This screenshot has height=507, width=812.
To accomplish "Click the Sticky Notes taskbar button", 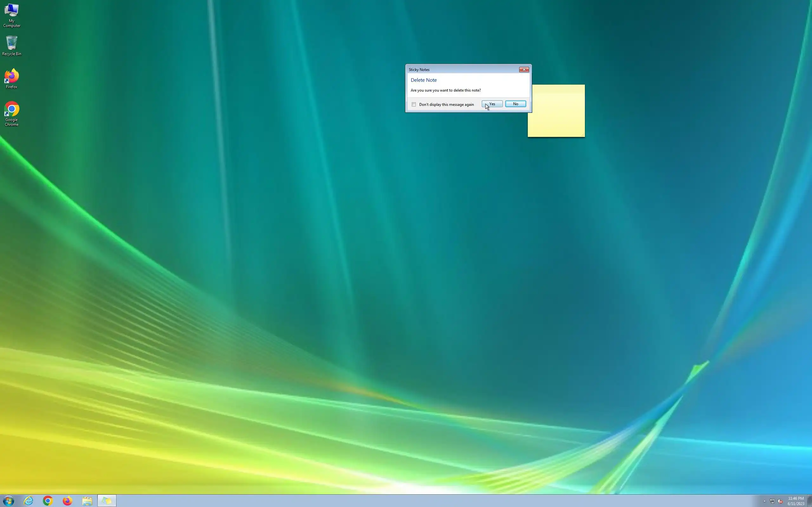I will tap(107, 501).
